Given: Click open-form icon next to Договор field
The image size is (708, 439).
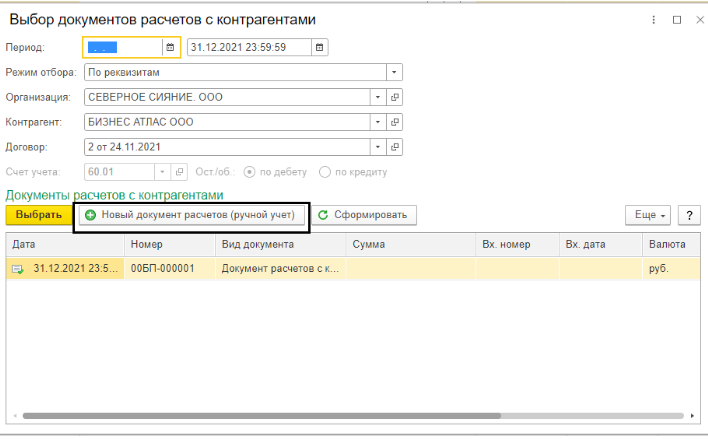Looking at the screenshot, I should (x=394, y=147).
